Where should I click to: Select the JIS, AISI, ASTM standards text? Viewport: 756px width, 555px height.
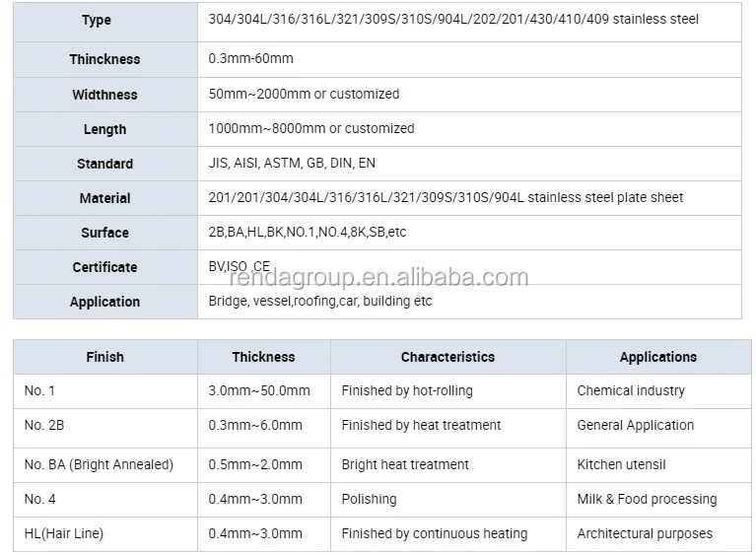[x=292, y=163]
